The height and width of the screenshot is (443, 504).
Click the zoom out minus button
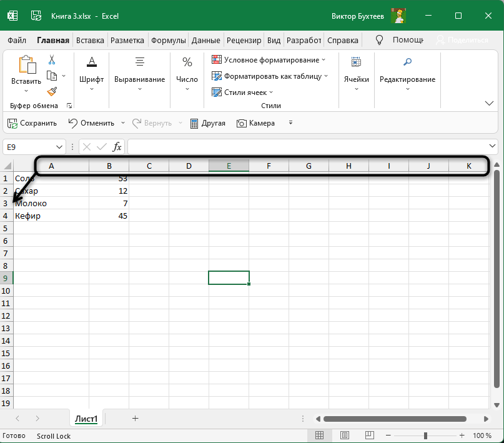tap(388, 436)
